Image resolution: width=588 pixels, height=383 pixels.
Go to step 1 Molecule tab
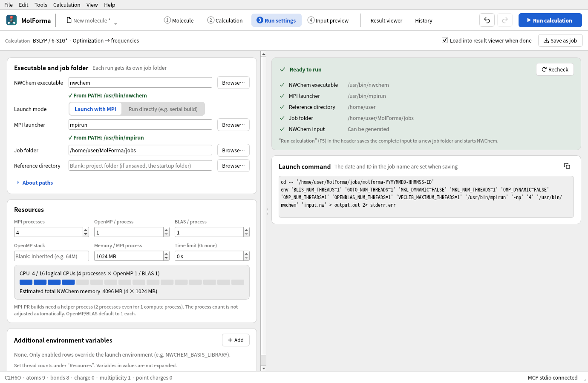(179, 20)
